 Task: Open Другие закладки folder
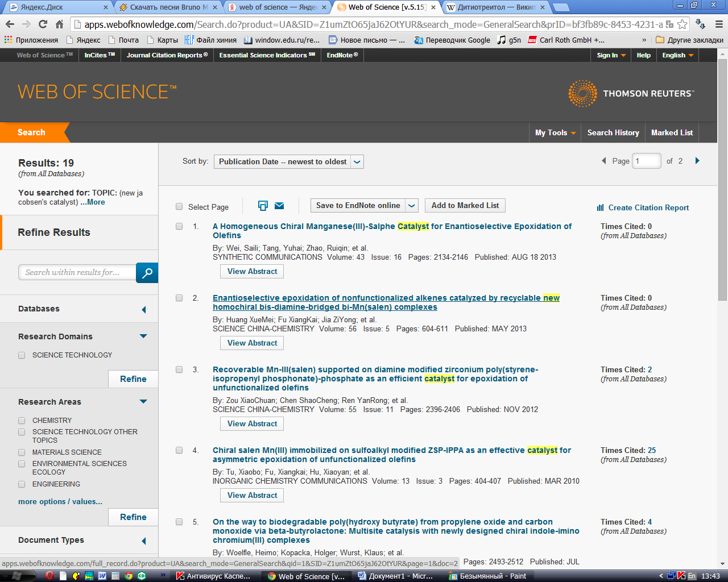tap(689, 40)
